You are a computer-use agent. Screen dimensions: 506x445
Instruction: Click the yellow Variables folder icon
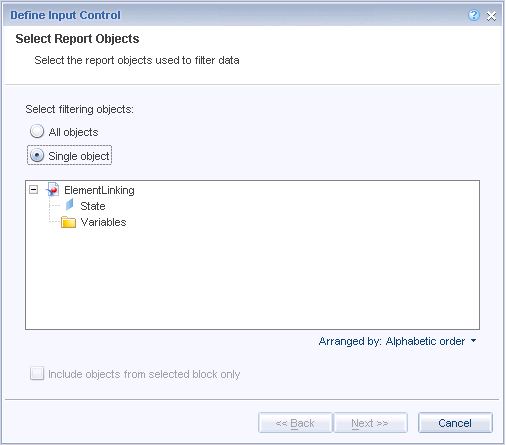[68, 222]
